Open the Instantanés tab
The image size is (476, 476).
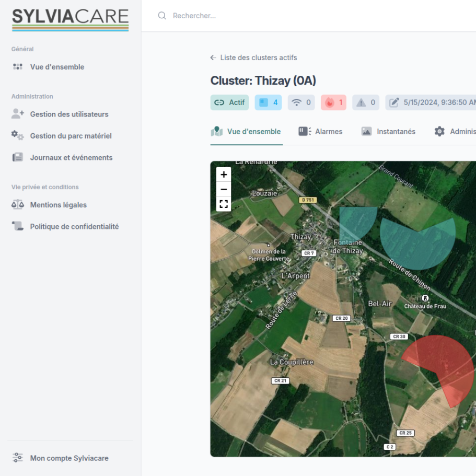(388, 132)
